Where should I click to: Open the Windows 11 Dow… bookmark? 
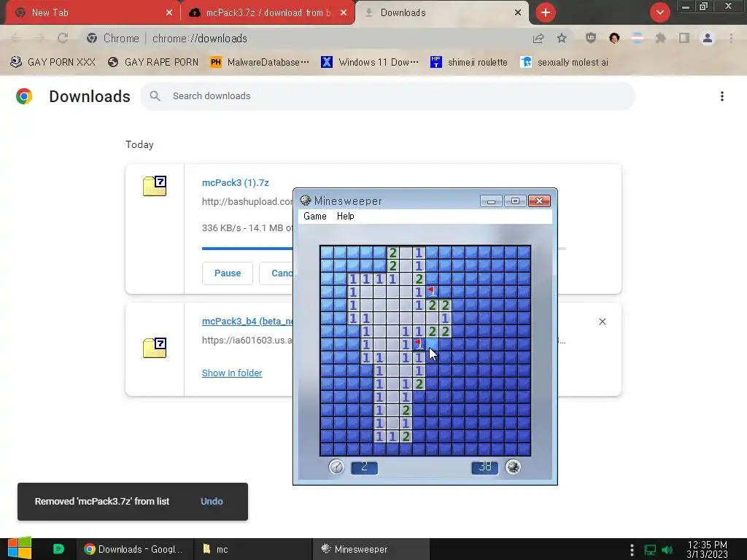[370, 63]
